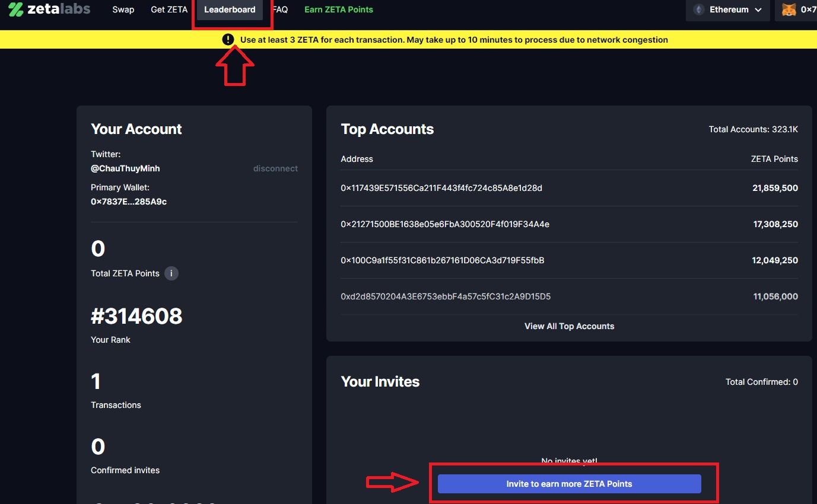
Task: Click the Ethereum network icon
Action: (x=699, y=9)
